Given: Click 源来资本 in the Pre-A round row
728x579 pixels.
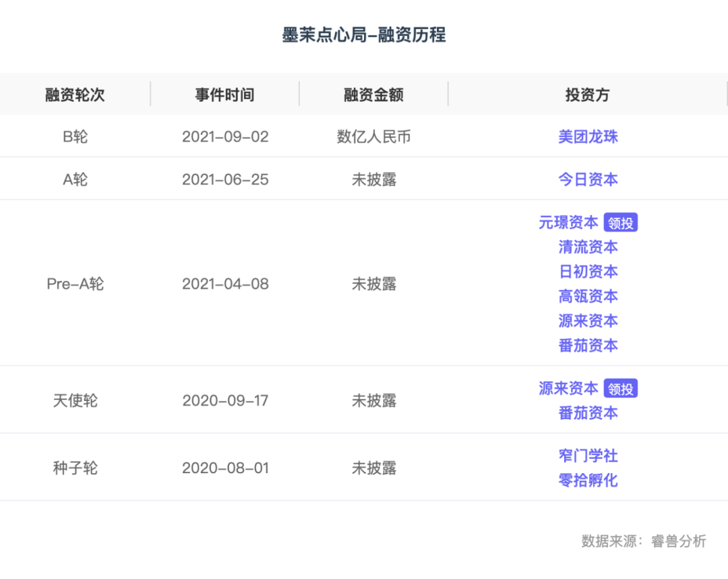Looking at the screenshot, I should point(588,321).
